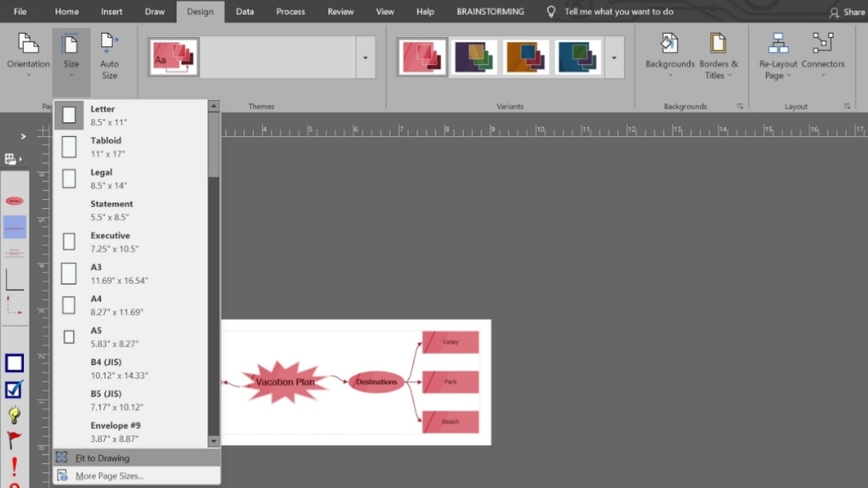Select Executive 7.25" x 10.5" page size
Viewport: 868px width, 488px height.
pyautogui.click(x=131, y=242)
